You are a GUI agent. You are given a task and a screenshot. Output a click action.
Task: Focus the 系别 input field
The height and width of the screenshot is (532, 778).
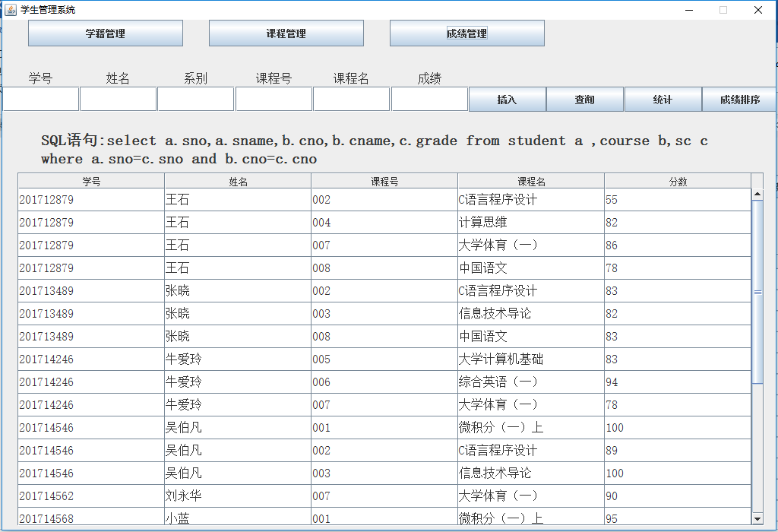pos(195,100)
